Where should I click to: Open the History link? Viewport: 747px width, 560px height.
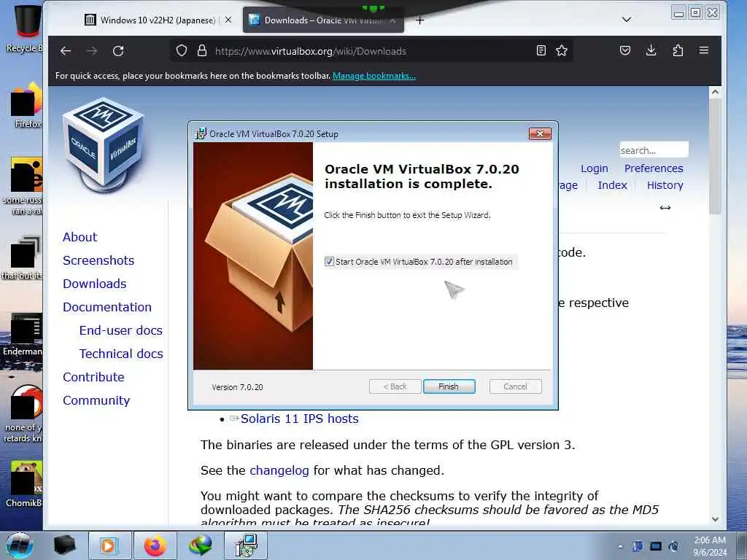tap(665, 185)
